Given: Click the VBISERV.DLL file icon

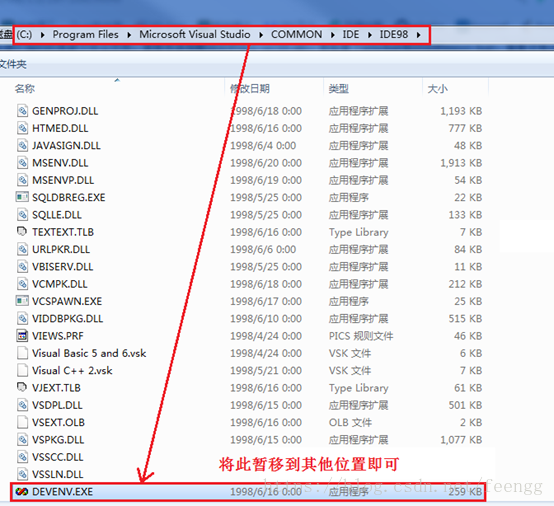Looking at the screenshot, I should click(x=22, y=267).
